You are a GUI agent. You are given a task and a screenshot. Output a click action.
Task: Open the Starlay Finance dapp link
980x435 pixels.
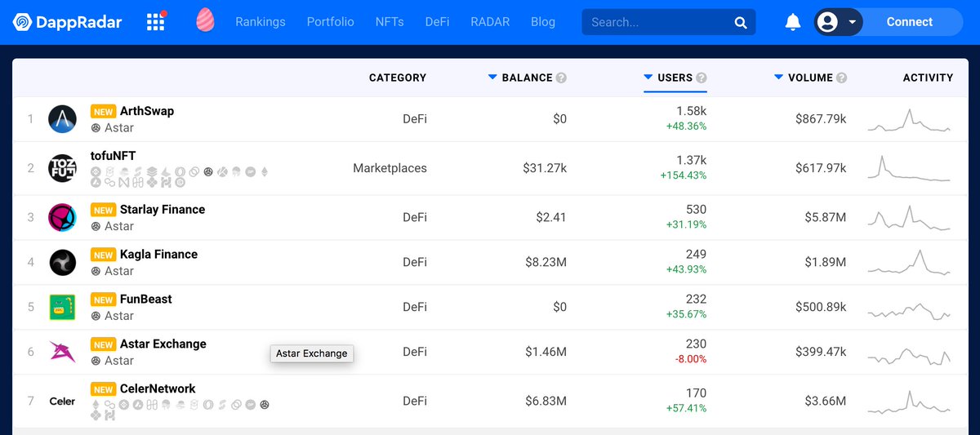pos(163,209)
